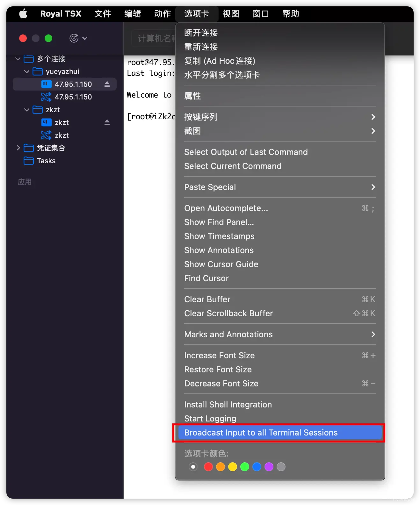The height and width of the screenshot is (505, 420).
Task: Open the 帮助 menu
Action: [x=291, y=14]
